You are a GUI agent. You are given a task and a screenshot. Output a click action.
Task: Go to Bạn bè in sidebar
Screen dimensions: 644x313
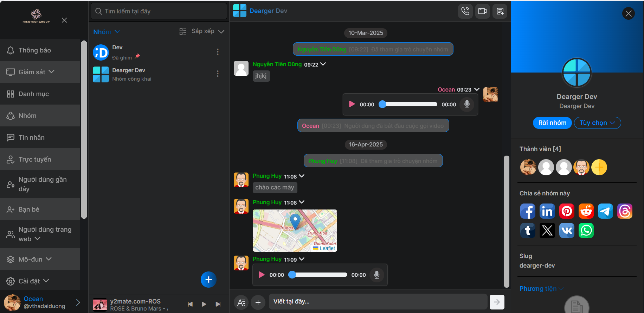tap(29, 209)
